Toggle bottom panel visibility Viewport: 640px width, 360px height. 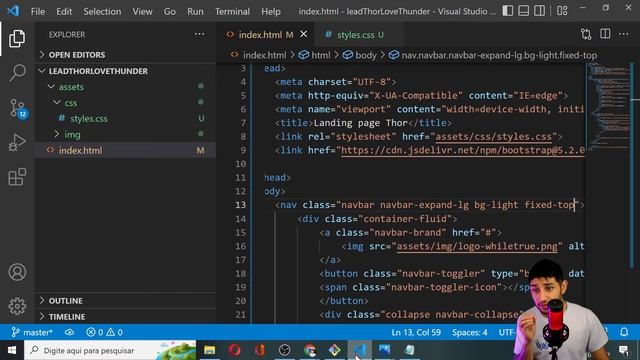point(524,11)
